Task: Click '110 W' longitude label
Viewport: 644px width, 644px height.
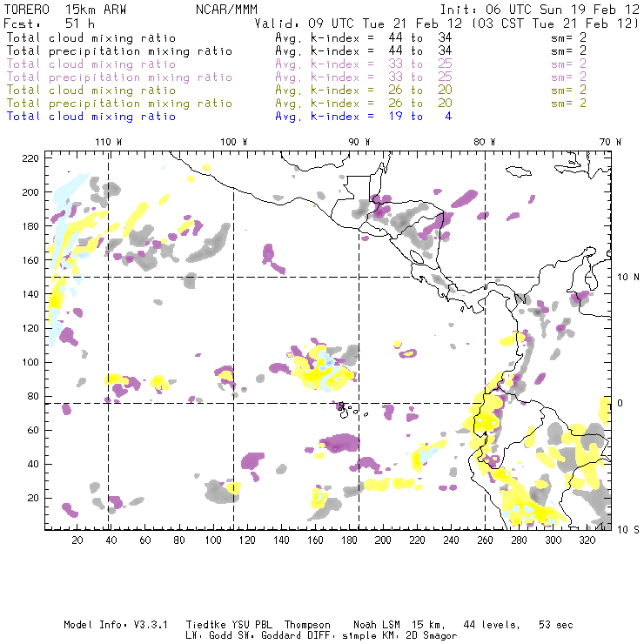Action: pyautogui.click(x=109, y=142)
